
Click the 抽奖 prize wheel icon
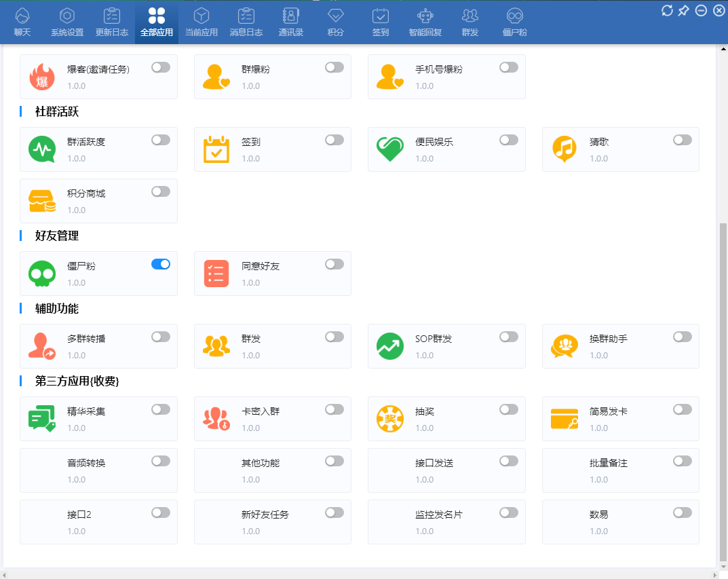[390, 418]
